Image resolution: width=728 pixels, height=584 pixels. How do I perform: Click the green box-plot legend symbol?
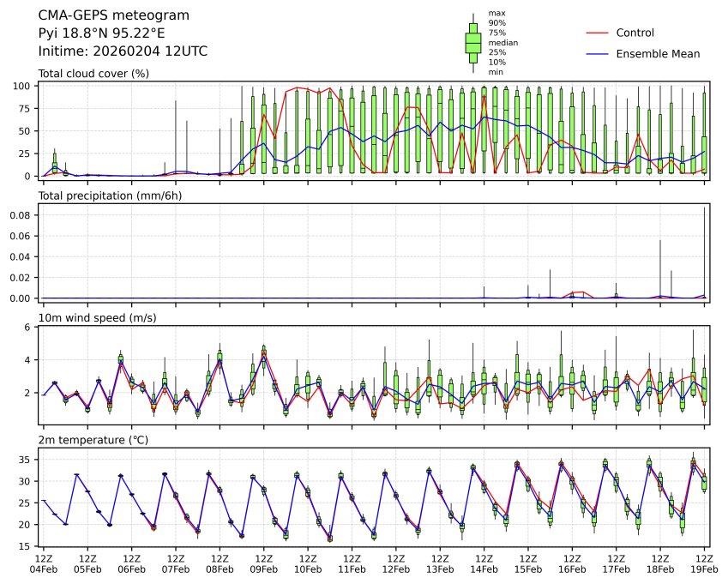tap(472, 42)
